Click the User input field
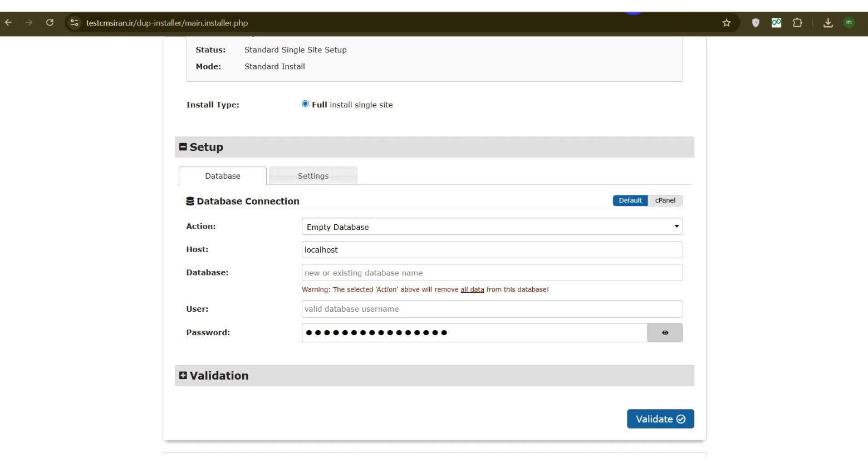Screen dimensions: 868x467 492,309
